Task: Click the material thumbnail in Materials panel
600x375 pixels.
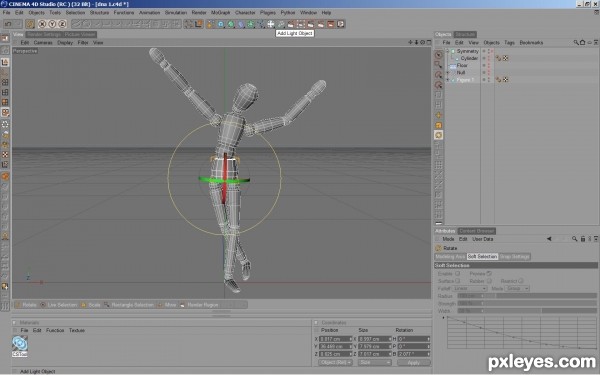Action: (x=20, y=344)
